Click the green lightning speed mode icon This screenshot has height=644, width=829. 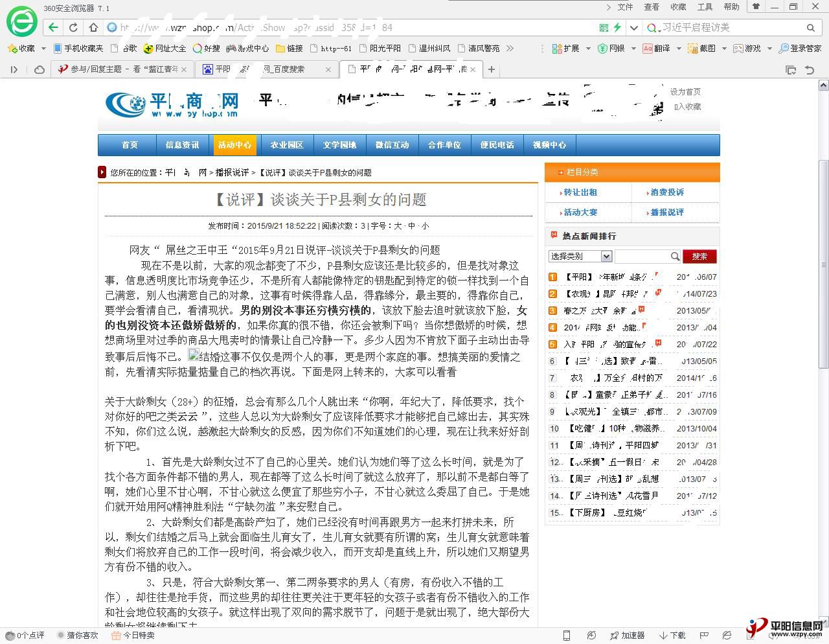tap(617, 27)
